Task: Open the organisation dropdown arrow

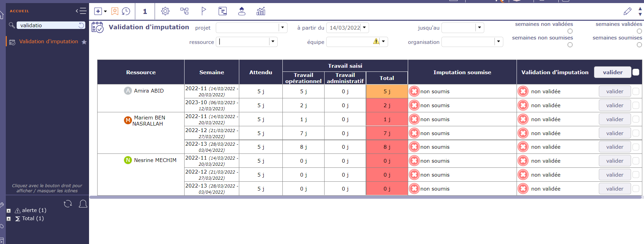Action: pos(498,42)
